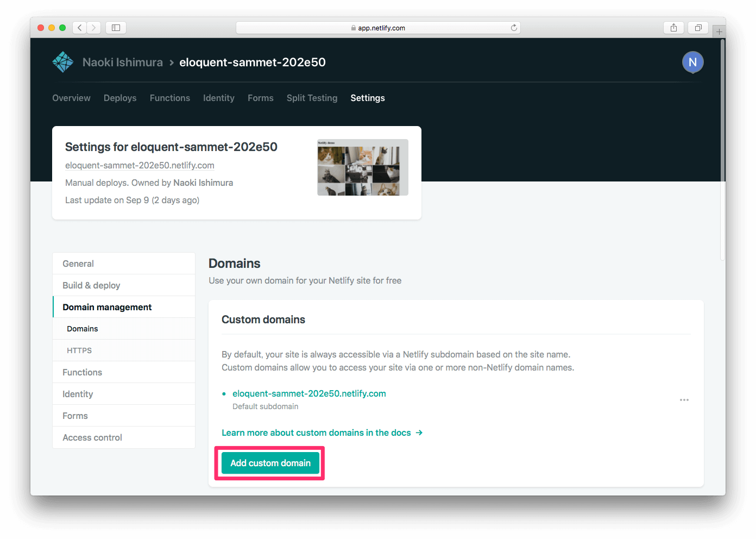Click the Domains section heading
756x539 pixels.
(235, 264)
